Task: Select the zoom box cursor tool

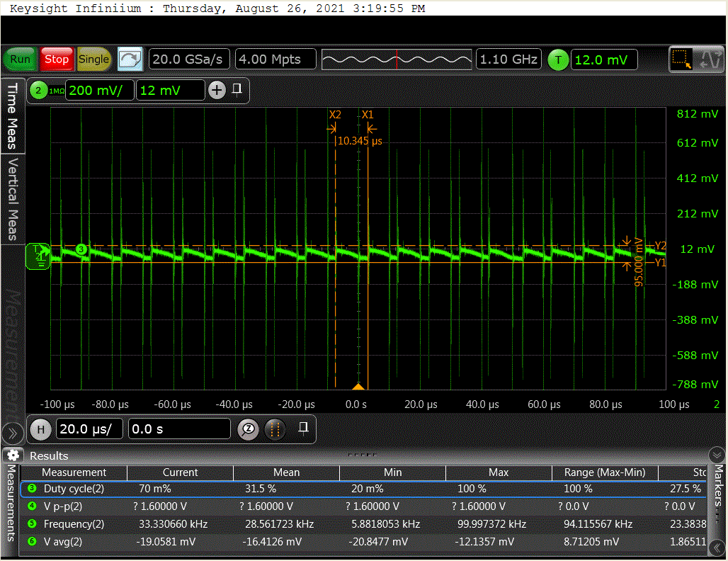Action: click(x=681, y=60)
